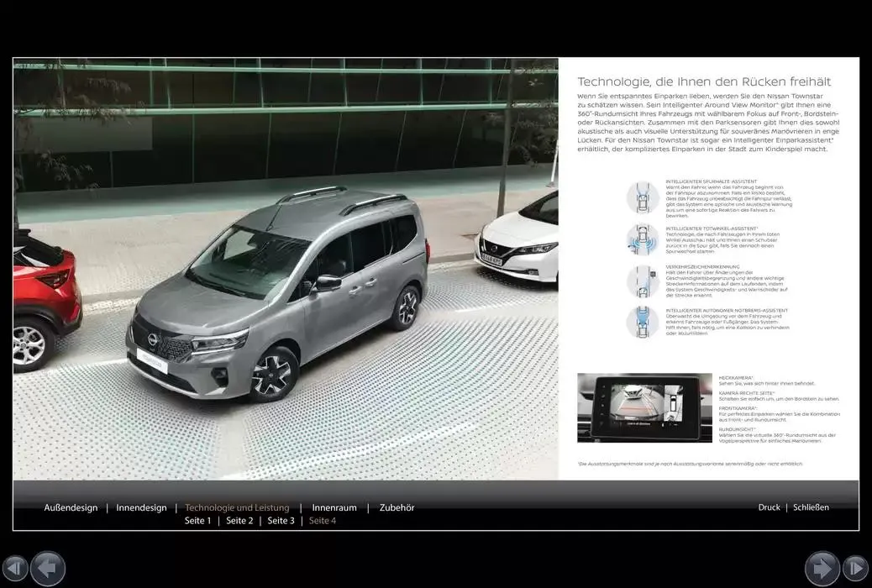Click the previous page arrow button
Screen dimensions: 872x588
click(x=48, y=568)
